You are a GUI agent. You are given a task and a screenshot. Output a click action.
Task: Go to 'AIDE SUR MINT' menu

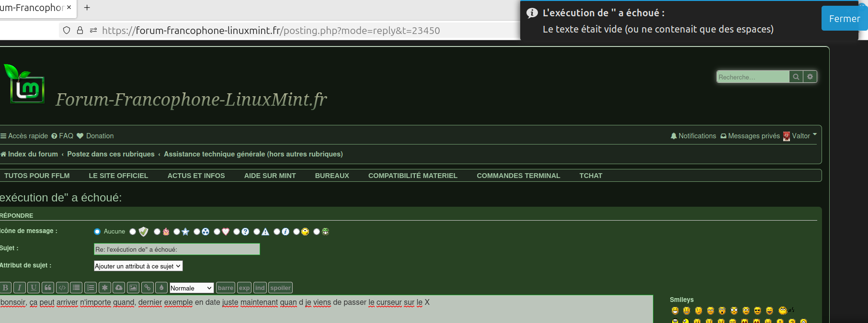[x=270, y=176]
